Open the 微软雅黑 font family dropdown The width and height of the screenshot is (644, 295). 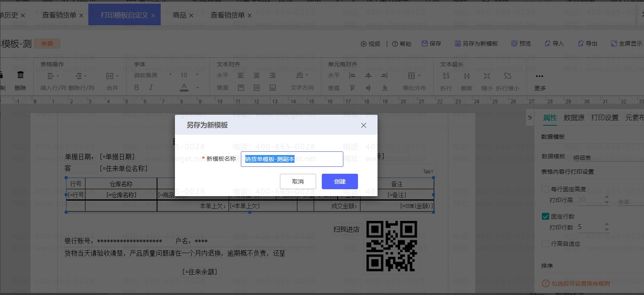pos(152,75)
